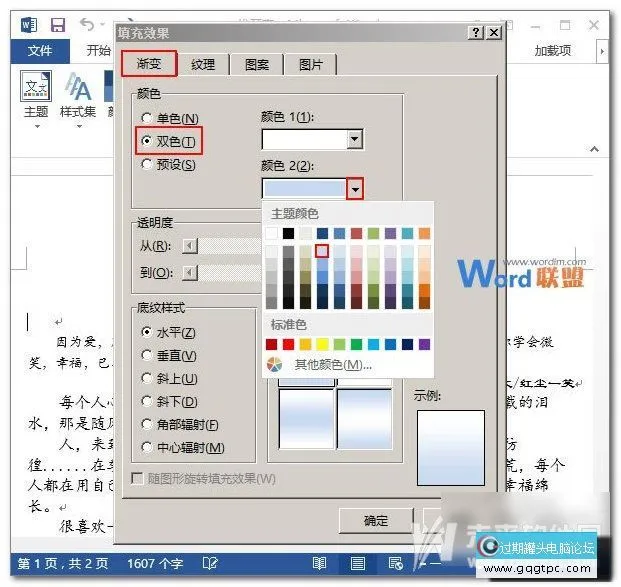Click the 颜色 2 light blue color field

304,189
